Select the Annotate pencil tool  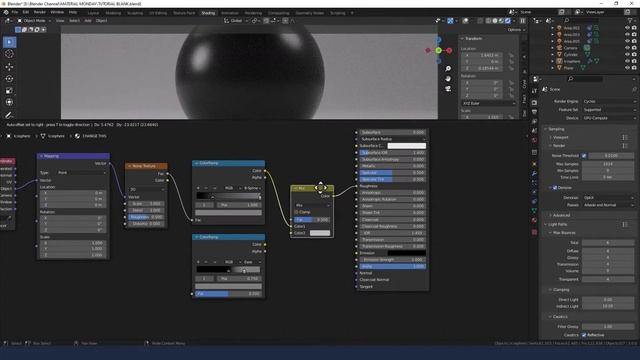pyautogui.click(x=9, y=115)
